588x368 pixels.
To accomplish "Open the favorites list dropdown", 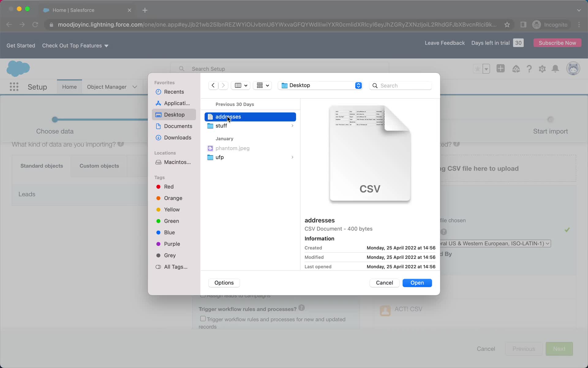I will point(486,69).
